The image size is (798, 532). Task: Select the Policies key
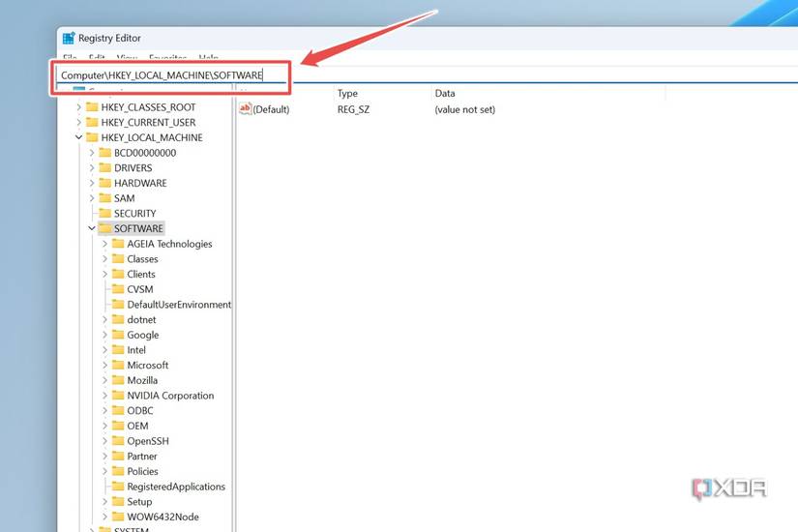pos(142,471)
